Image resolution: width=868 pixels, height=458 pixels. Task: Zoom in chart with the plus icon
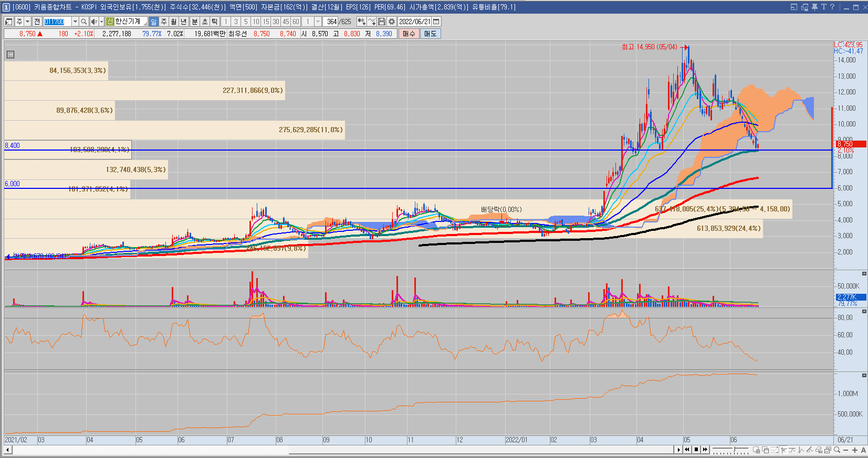pyautogui.click(x=855, y=450)
